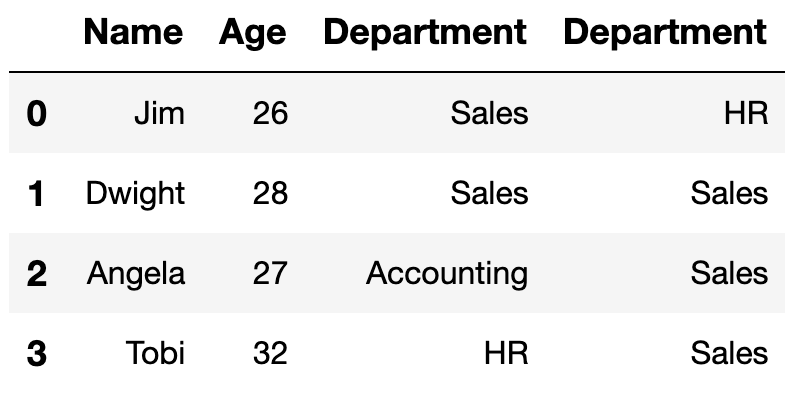Click the HR cell in Tobi's row
Screen dimensions: 798x404
click(x=506, y=353)
